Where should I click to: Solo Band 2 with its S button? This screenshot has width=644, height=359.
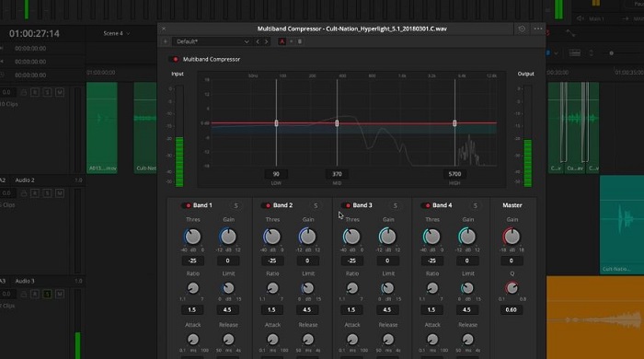tap(316, 205)
